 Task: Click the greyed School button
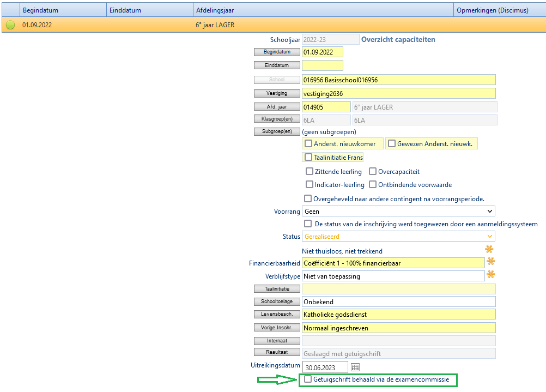pos(277,80)
